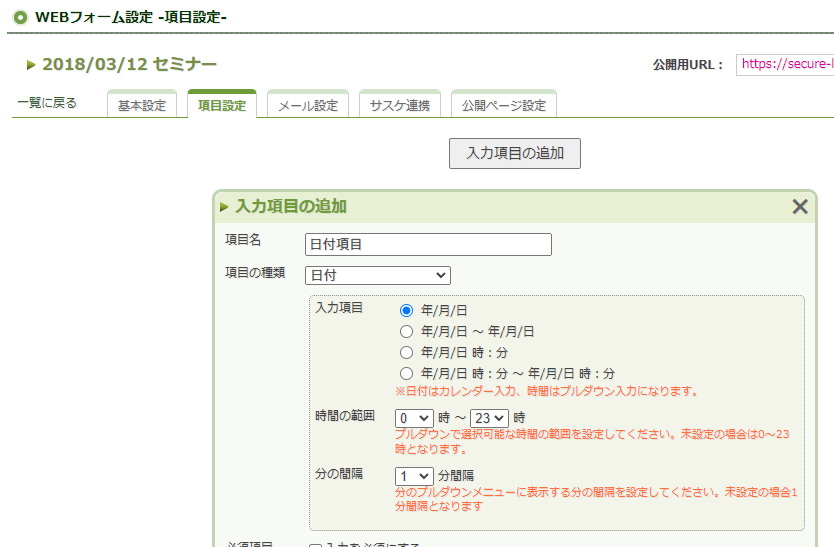The width and height of the screenshot is (834, 547).
Task: Click the 項目名 text field
Action: tap(428, 245)
